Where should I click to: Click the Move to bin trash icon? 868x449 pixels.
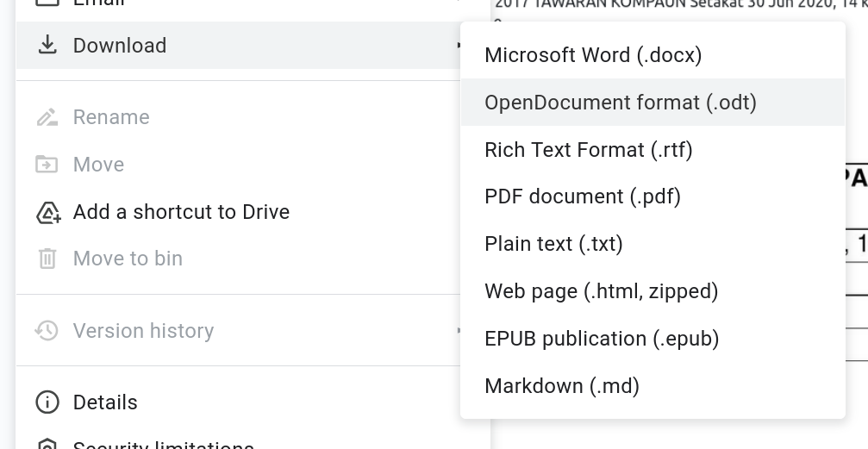click(x=47, y=259)
